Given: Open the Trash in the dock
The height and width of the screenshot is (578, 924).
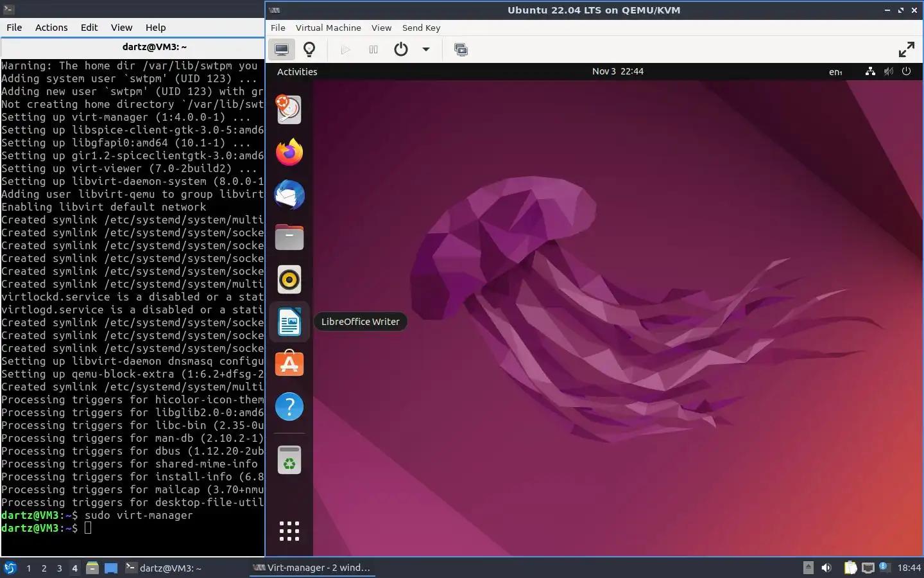Looking at the screenshot, I should [289, 460].
